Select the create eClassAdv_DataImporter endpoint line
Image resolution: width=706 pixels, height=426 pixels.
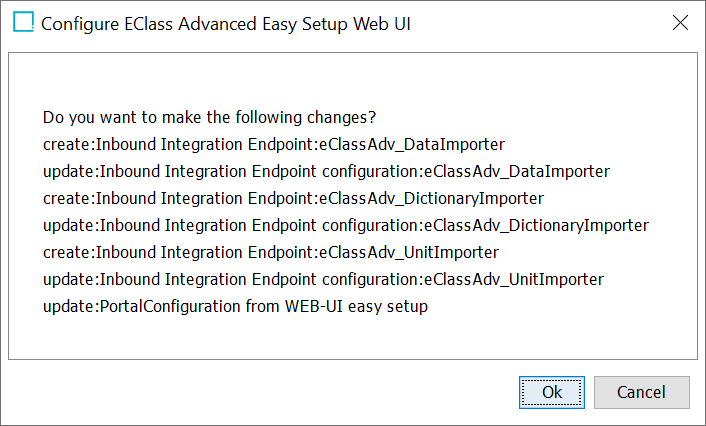274,145
